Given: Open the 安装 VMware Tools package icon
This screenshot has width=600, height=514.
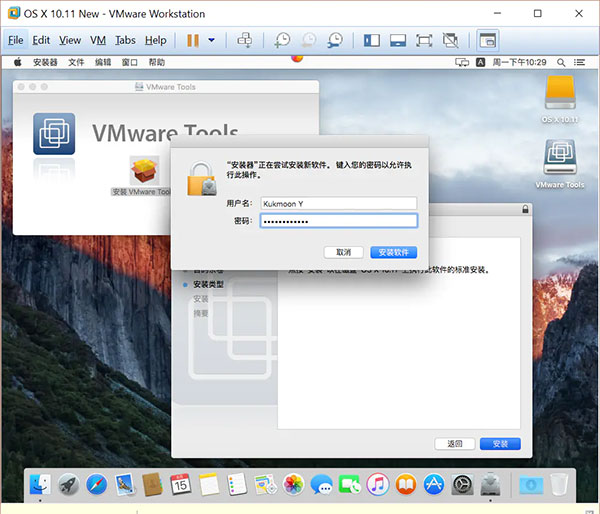Looking at the screenshot, I should tap(144, 171).
